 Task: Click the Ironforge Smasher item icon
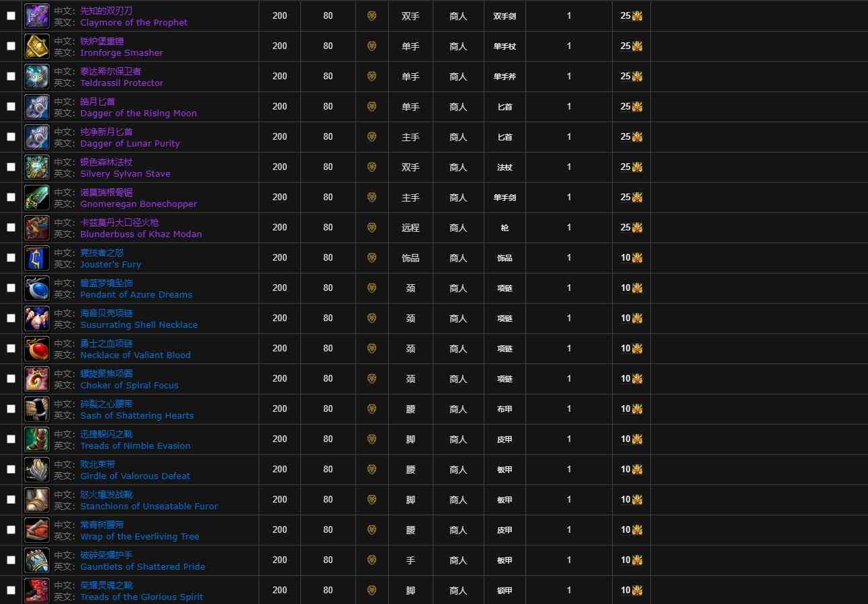point(37,46)
